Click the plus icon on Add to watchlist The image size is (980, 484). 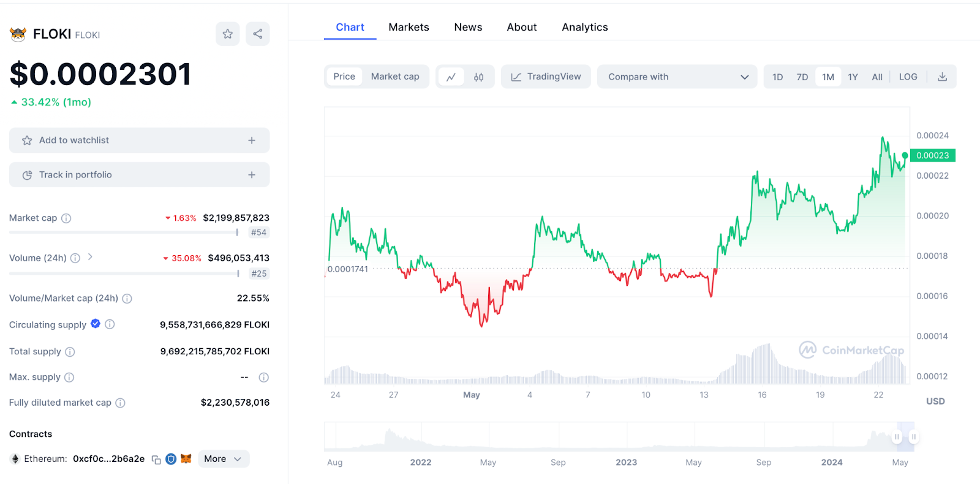click(x=252, y=141)
